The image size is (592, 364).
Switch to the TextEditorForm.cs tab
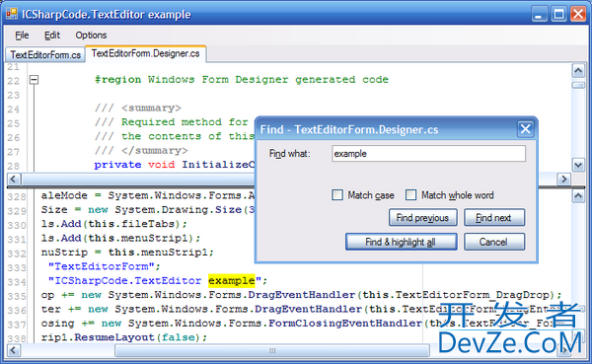click(45, 55)
